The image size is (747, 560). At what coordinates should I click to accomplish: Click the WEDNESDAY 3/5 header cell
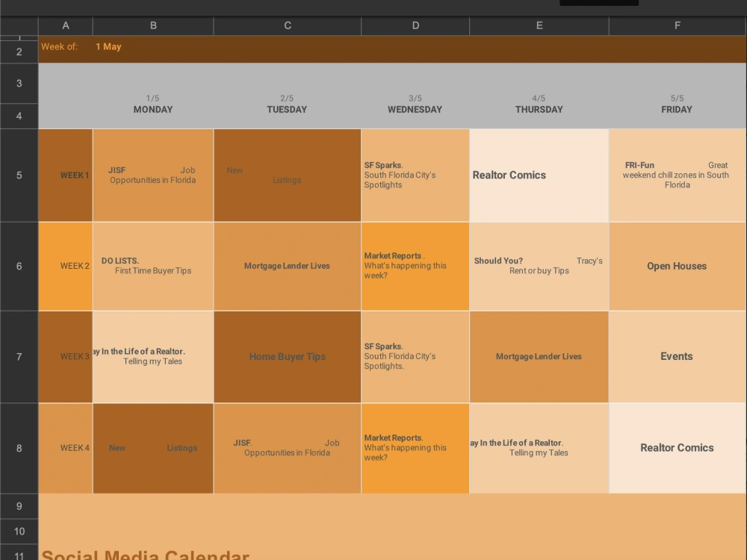tap(415, 105)
